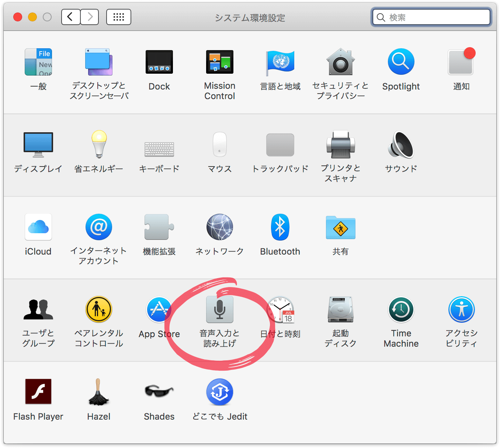This screenshot has width=500, height=448.
Task: Click the forward navigation arrow
Action: tap(90, 17)
